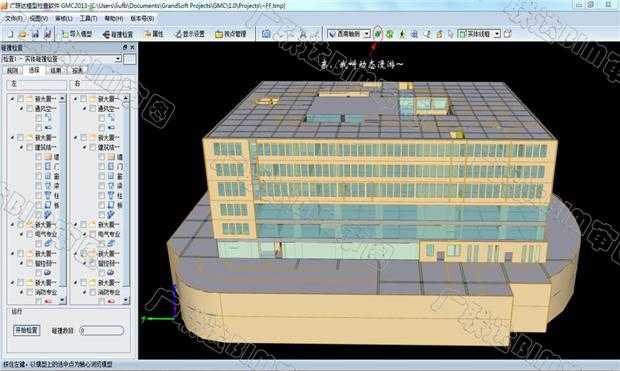620x371 pixels.
Task: Collapse top root node in right tree
Action: coord(76,98)
